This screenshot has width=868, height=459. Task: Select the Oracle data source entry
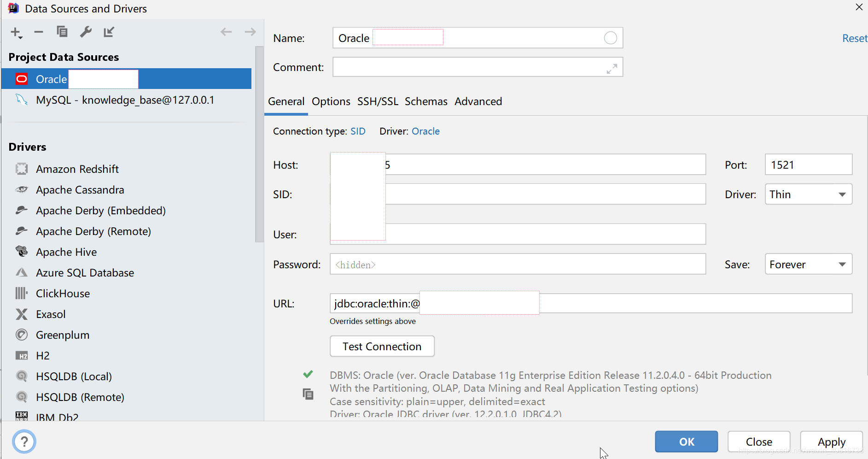tap(126, 79)
